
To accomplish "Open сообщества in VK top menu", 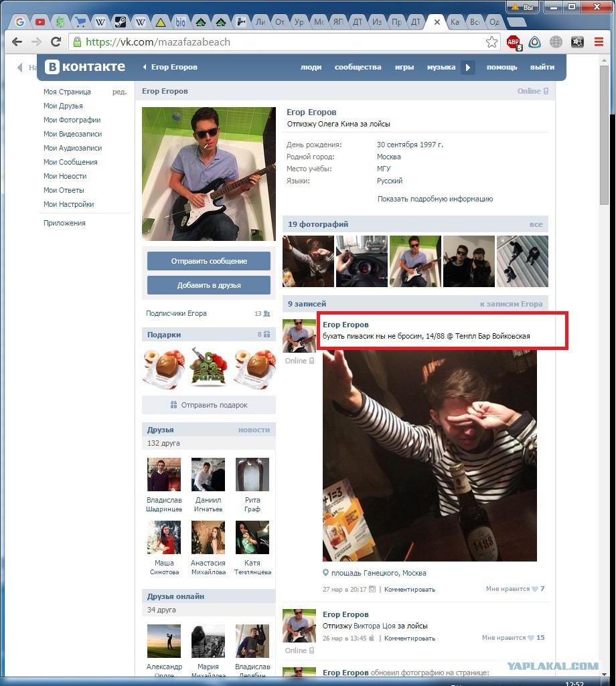I will click(358, 68).
